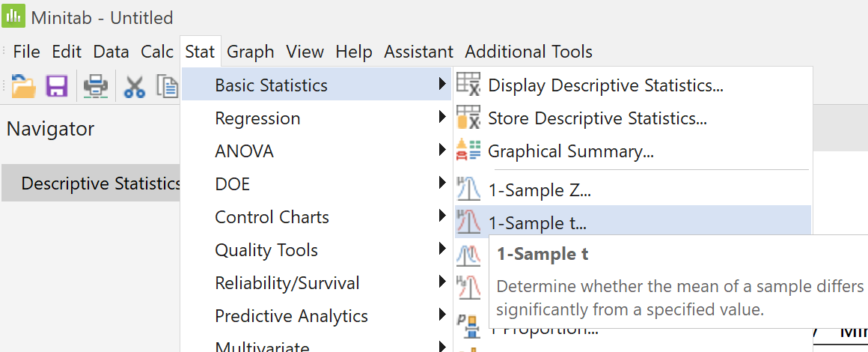Click the 2-Sample t double-curve icon
The image size is (868, 352).
click(468, 255)
